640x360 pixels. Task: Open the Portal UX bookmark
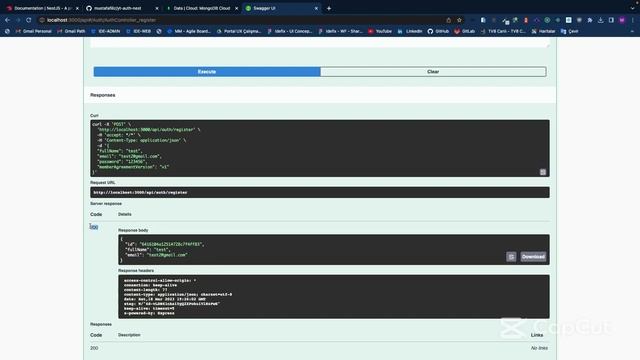(x=239, y=31)
